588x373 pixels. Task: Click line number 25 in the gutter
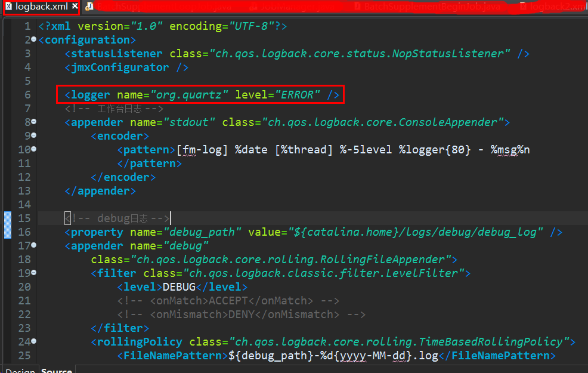tap(25, 356)
